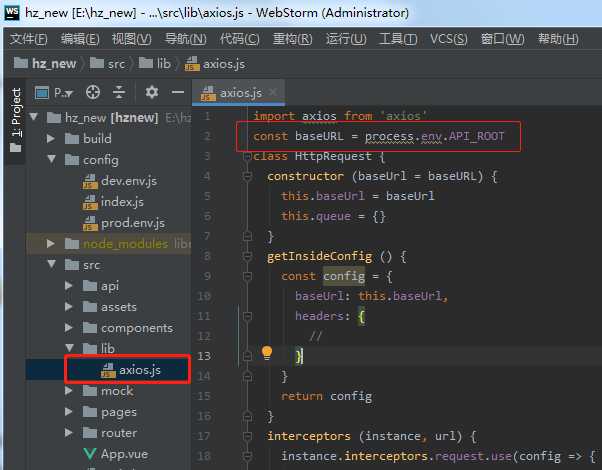The width and height of the screenshot is (602, 470).
Task: Expand the components folder
Action: (x=69, y=328)
